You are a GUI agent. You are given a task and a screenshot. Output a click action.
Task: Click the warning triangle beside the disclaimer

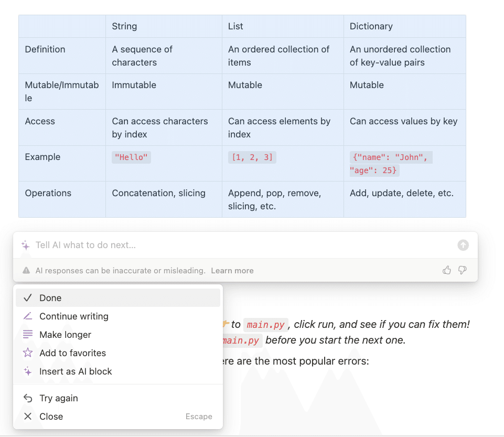click(26, 270)
